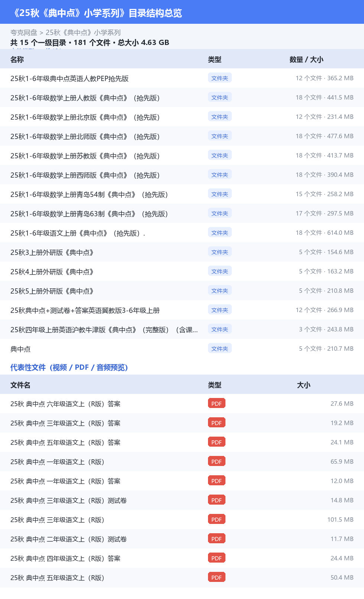Open the 夸克网盘 breadcrumb link
This screenshot has height=599, width=364.
[24, 33]
